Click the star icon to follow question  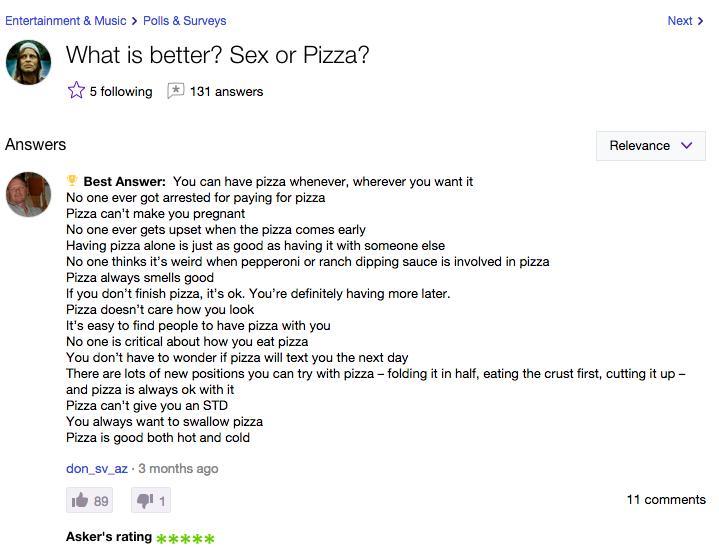click(x=76, y=90)
